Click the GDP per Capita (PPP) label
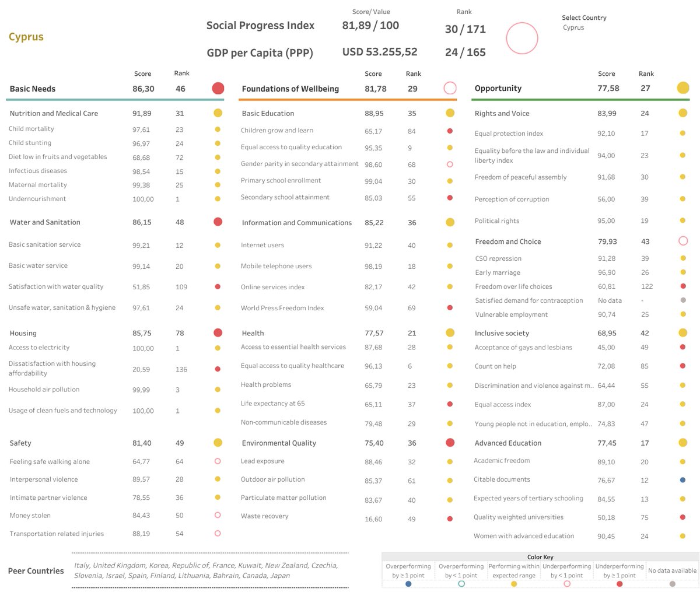The height and width of the screenshot is (592, 700). pos(260,52)
